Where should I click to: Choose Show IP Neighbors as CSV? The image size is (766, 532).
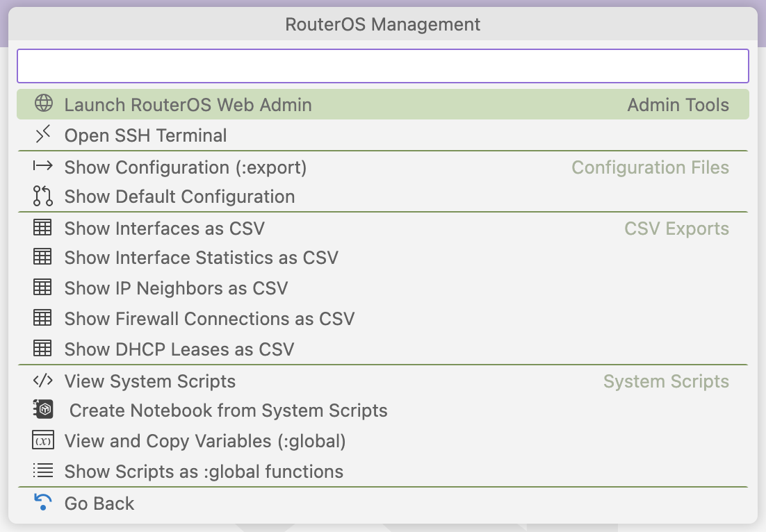coord(176,288)
